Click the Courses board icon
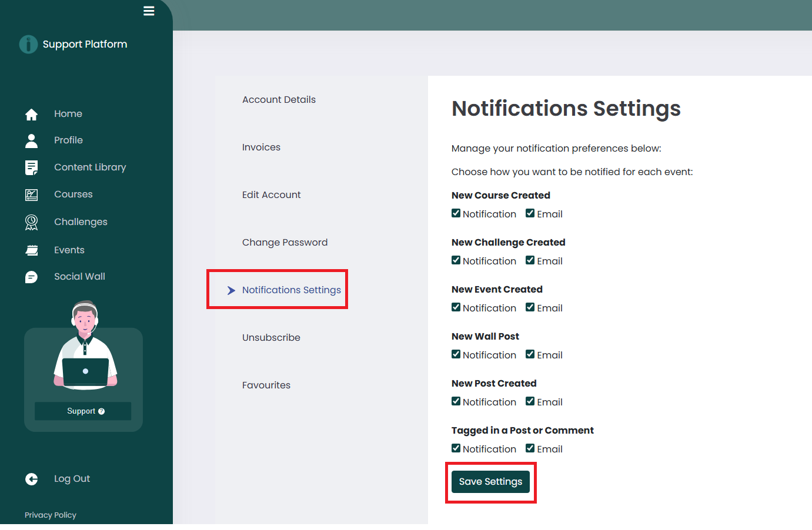 pyautogui.click(x=32, y=194)
